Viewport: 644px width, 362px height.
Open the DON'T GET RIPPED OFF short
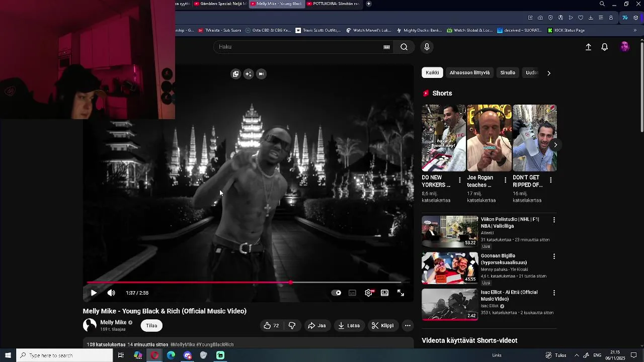(x=534, y=138)
